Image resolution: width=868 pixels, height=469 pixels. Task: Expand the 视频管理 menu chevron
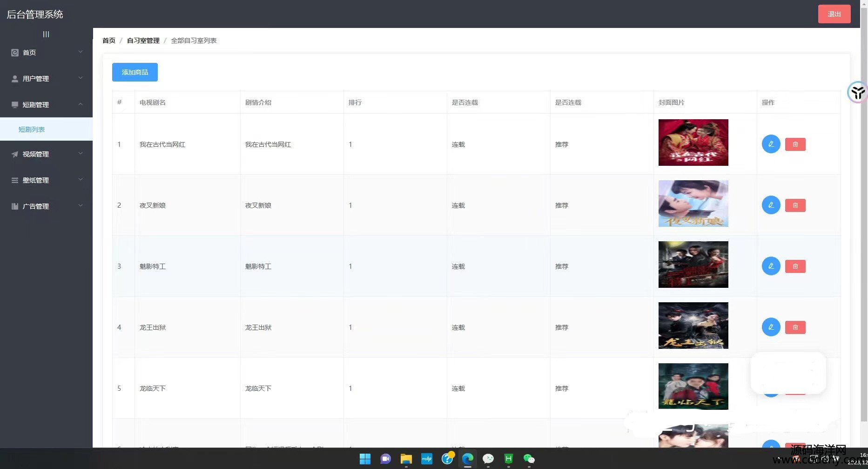pyautogui.click(x=81, y=153)
